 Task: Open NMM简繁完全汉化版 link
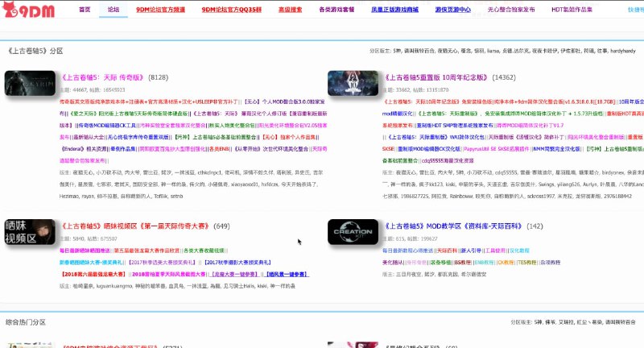tap(556, 149)
